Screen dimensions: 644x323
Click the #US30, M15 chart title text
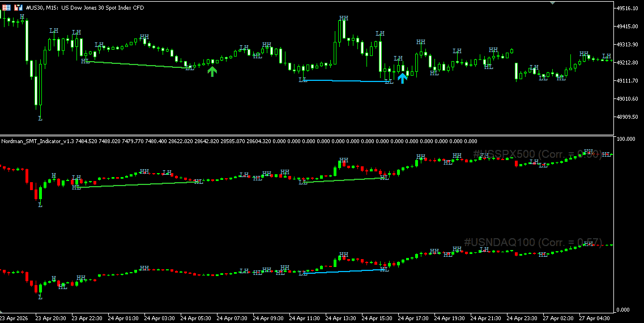tap(85, 8)
